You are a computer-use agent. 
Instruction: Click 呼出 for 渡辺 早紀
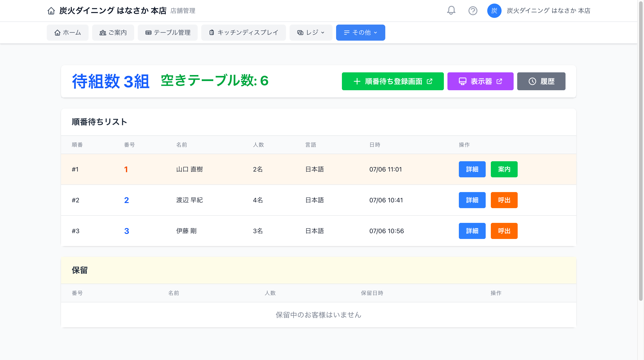(x=504, y=200)
